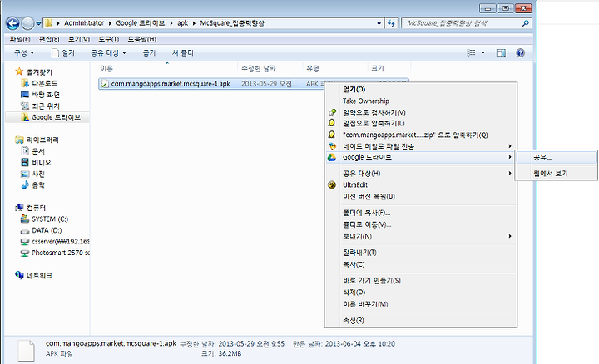Choose UltraEdit from the context menu
The width and height of the screenshot is (599, 364).
[421, 185]
